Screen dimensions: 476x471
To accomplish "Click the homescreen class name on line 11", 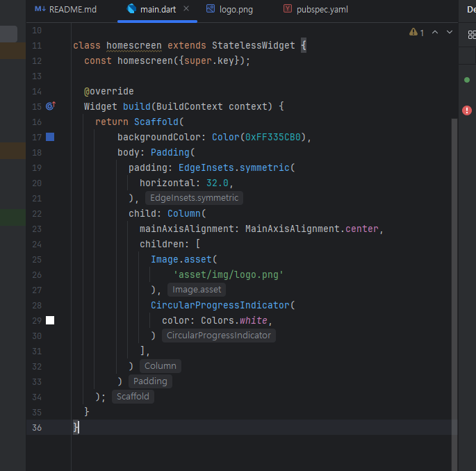I will (134, 46).
